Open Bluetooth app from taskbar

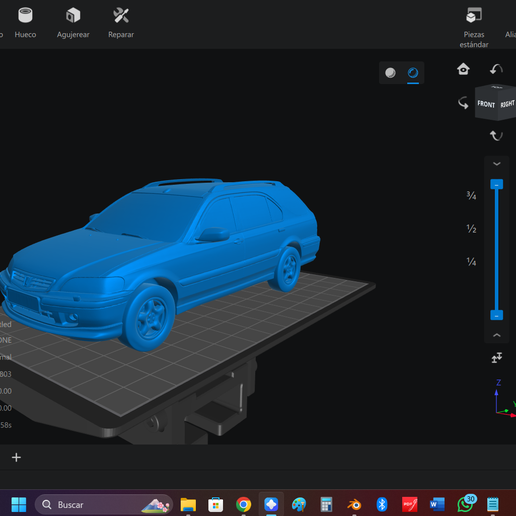click(x=382, y=504)
